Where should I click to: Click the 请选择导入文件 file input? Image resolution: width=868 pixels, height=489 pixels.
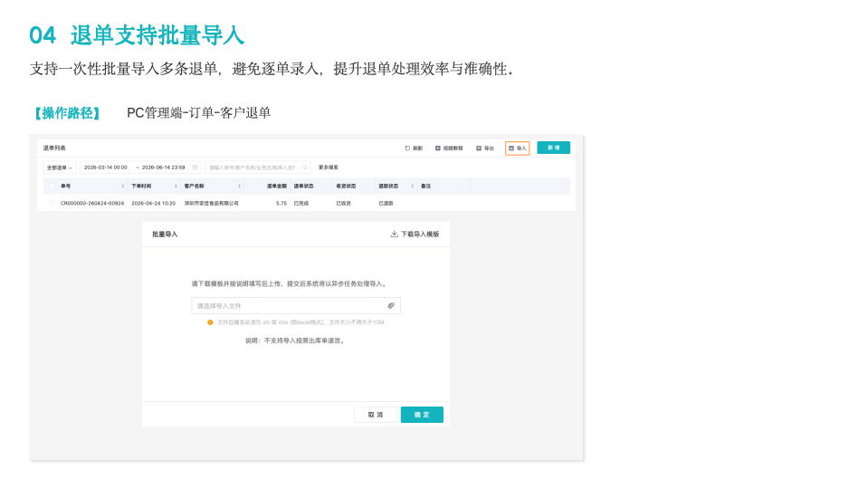296,306
